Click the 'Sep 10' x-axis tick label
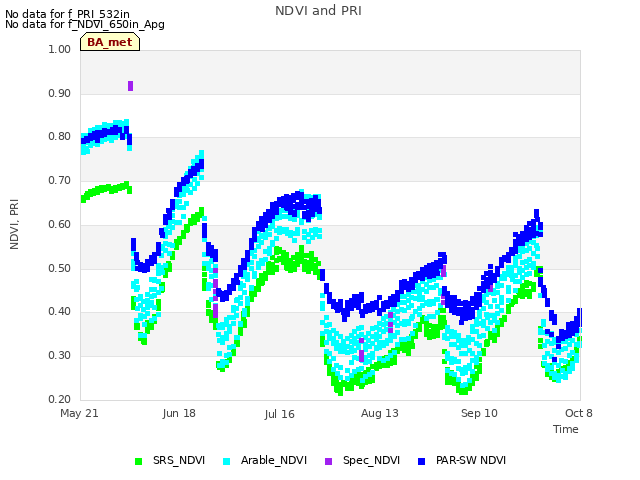This screenshot has height=480, width=640. pyautogui.click(x=479, y=413)
